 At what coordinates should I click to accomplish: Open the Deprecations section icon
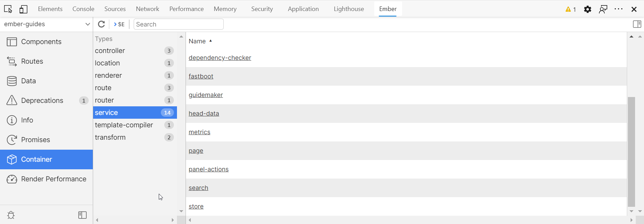12,100
